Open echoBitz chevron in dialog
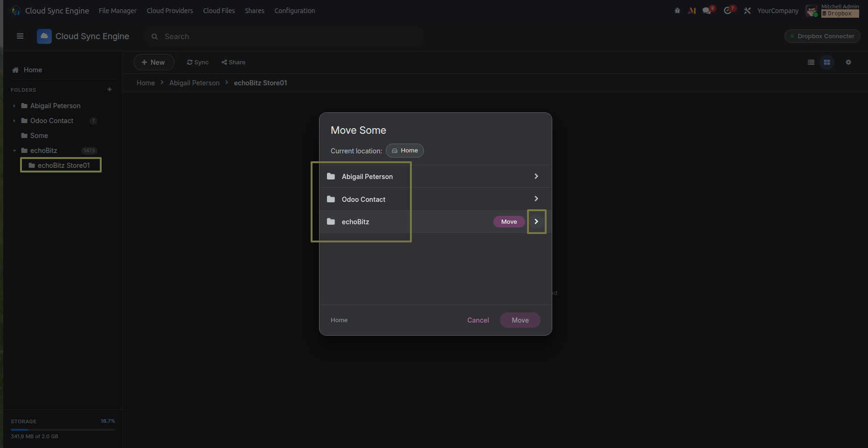868x448 pixels. 536,221
